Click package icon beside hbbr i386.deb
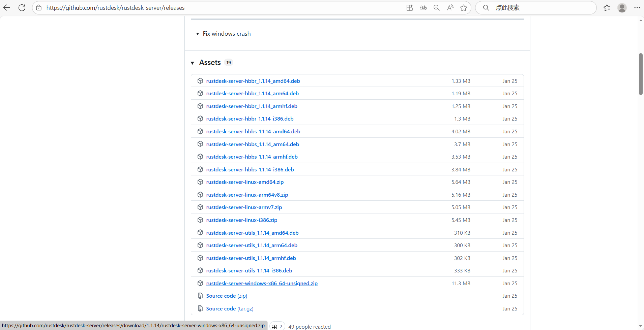This screenshot has width=644, height=330. (x=200, y=119)
